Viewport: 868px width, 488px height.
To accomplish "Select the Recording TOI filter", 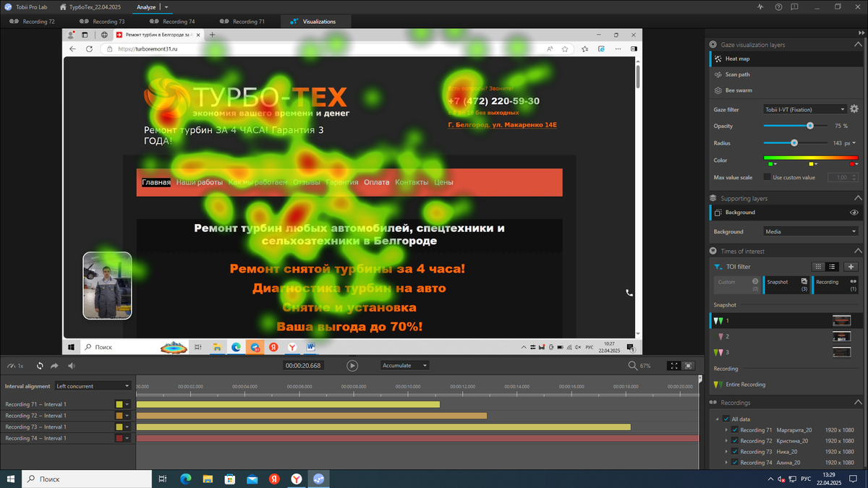I will click(x=836, y=285).
